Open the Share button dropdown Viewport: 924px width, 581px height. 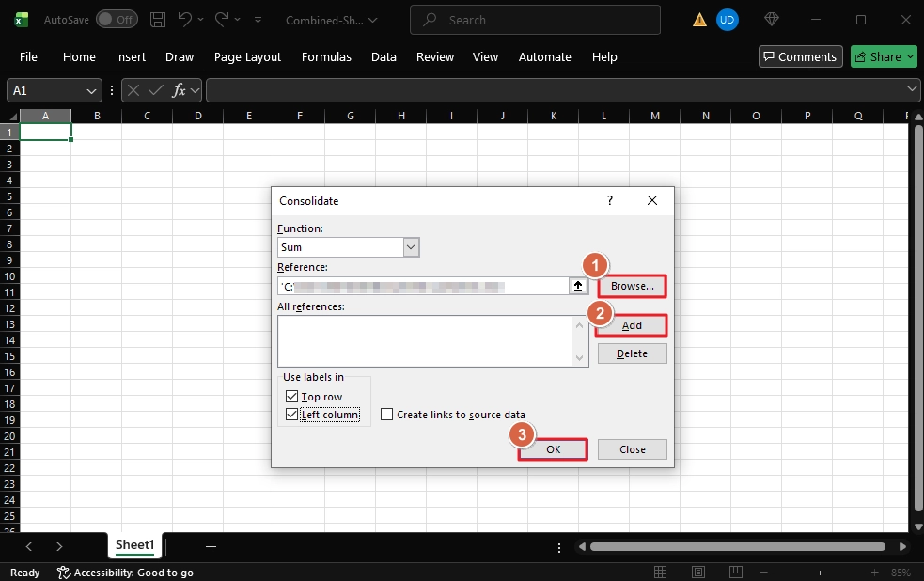910,57
